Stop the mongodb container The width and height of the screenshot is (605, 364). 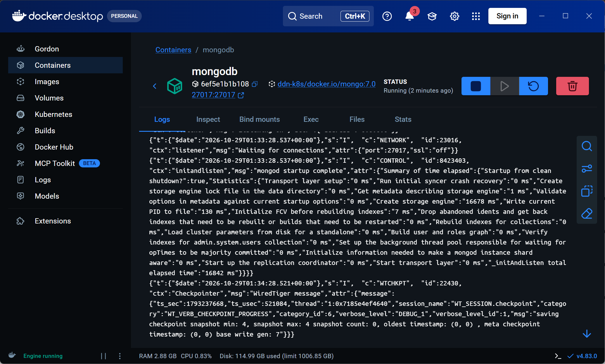pyautogui.click(x=476, y=86)
